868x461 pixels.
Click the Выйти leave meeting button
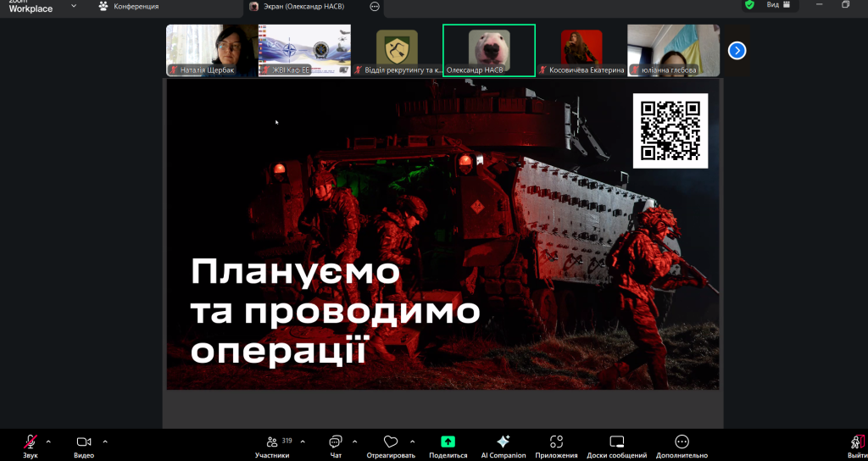click(x=856, y=442)
